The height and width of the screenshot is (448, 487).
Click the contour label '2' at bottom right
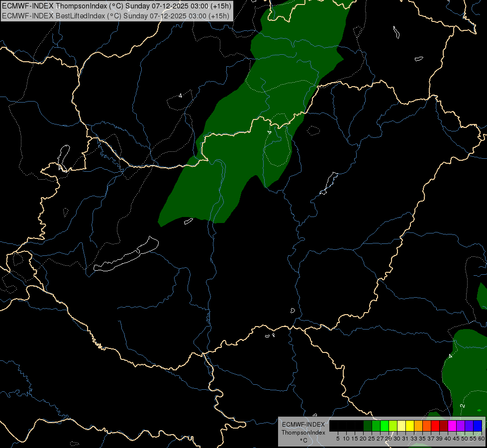463,406
